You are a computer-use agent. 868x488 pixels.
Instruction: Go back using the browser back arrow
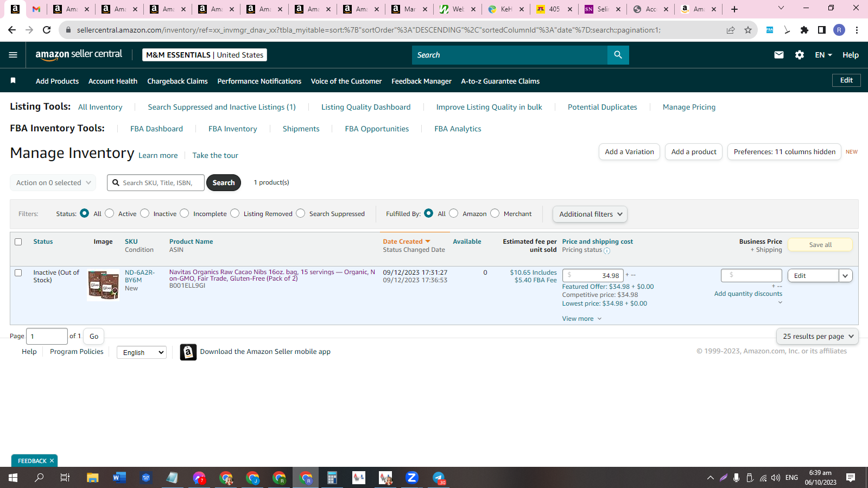12,30
